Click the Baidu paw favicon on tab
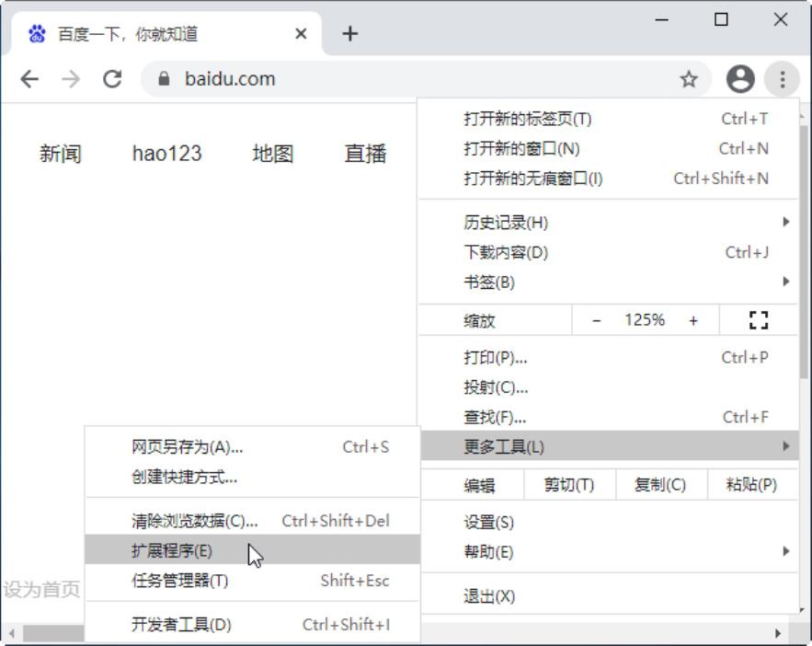 (37, 34)
